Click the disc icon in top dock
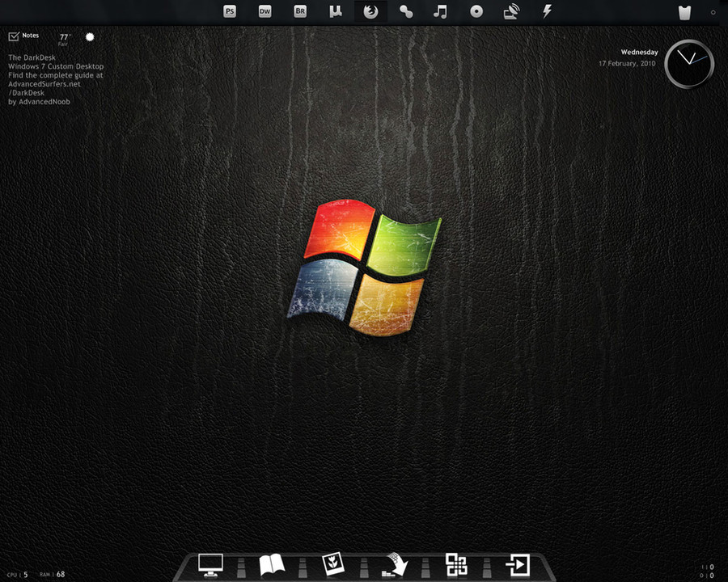The width and height of the screenshot is (728, 582). point(476,11)
